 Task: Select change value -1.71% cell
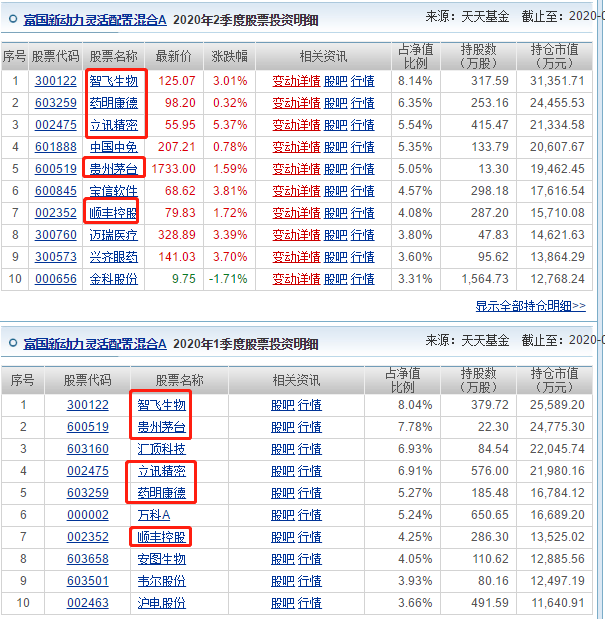coord(228,279)
